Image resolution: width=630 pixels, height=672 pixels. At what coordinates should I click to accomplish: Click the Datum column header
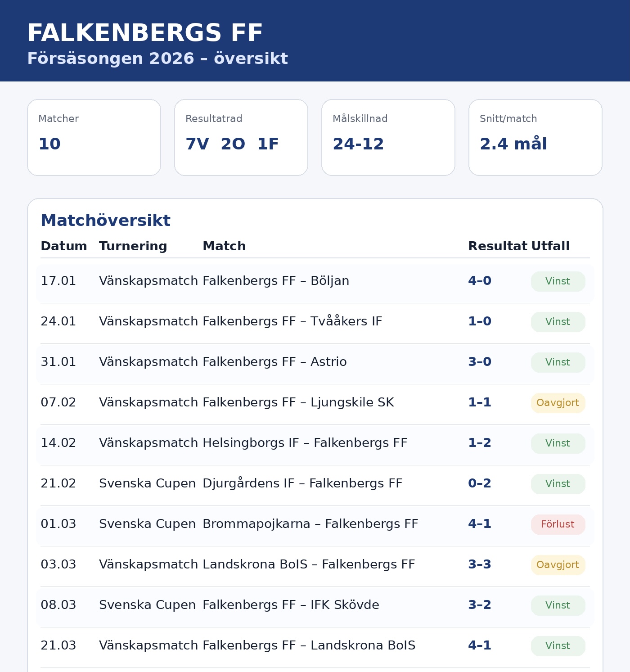pos(63,246)
